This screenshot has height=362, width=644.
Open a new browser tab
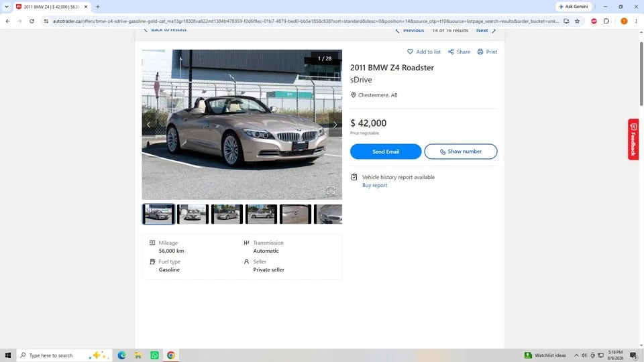[x=98, y=7]
